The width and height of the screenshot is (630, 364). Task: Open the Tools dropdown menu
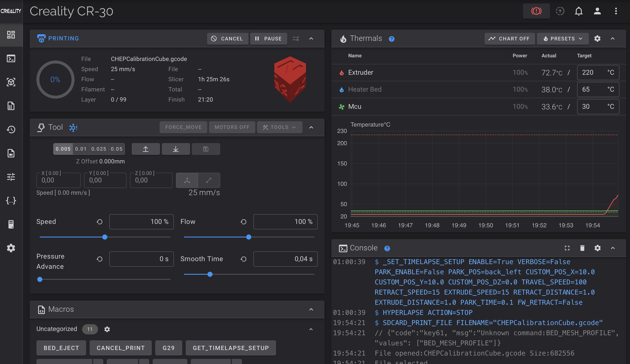click(x=279, y=127)
